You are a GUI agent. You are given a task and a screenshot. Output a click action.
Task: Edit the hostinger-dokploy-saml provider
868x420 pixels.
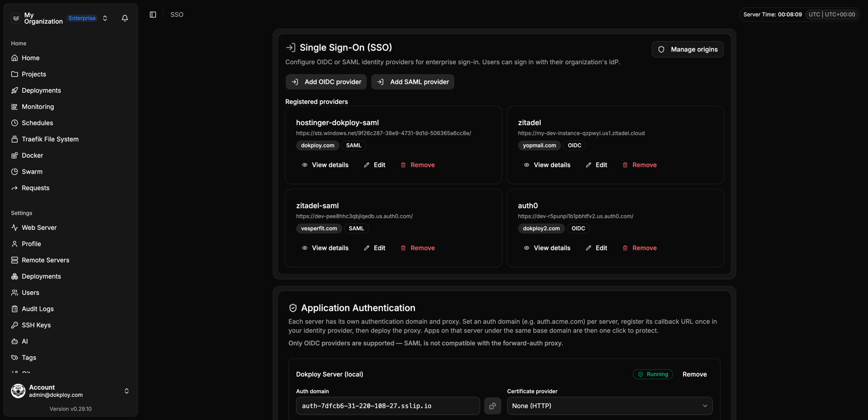coord(374,165)
